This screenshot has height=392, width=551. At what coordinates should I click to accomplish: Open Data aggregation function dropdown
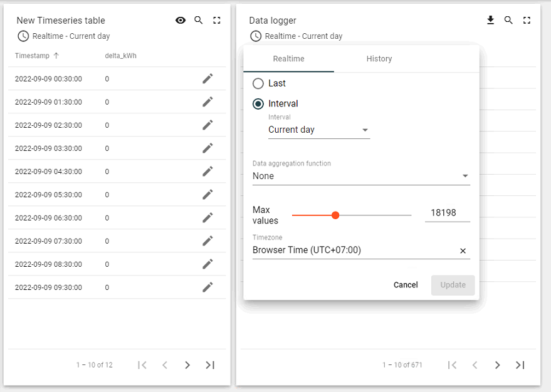[361, 176]
